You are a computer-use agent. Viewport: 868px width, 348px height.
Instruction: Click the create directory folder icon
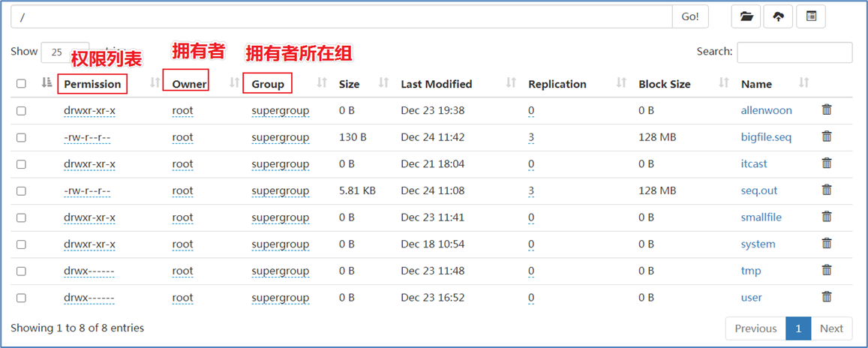[746, 16]
